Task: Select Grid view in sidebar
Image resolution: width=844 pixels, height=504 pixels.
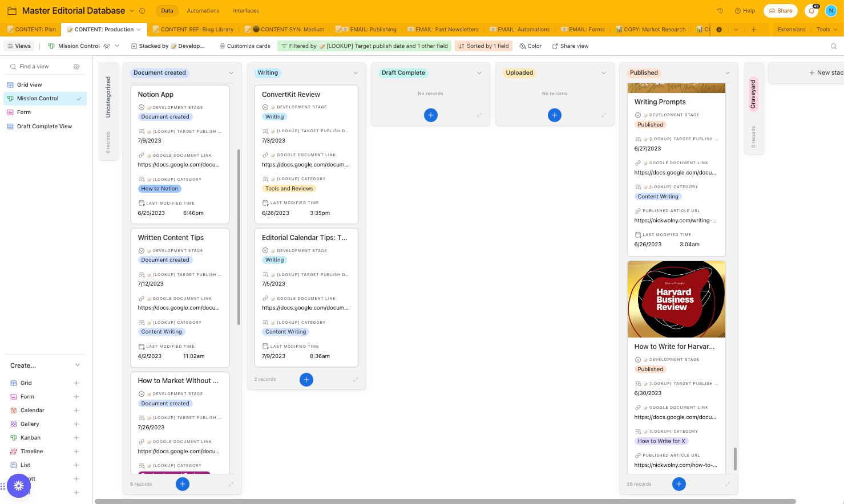Action: 45,85
